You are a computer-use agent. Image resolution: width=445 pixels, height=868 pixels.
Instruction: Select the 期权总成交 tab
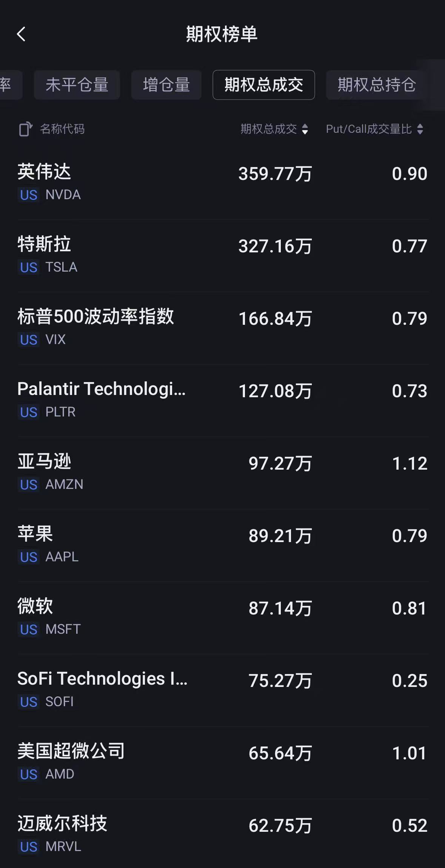[x=264, y=85]
